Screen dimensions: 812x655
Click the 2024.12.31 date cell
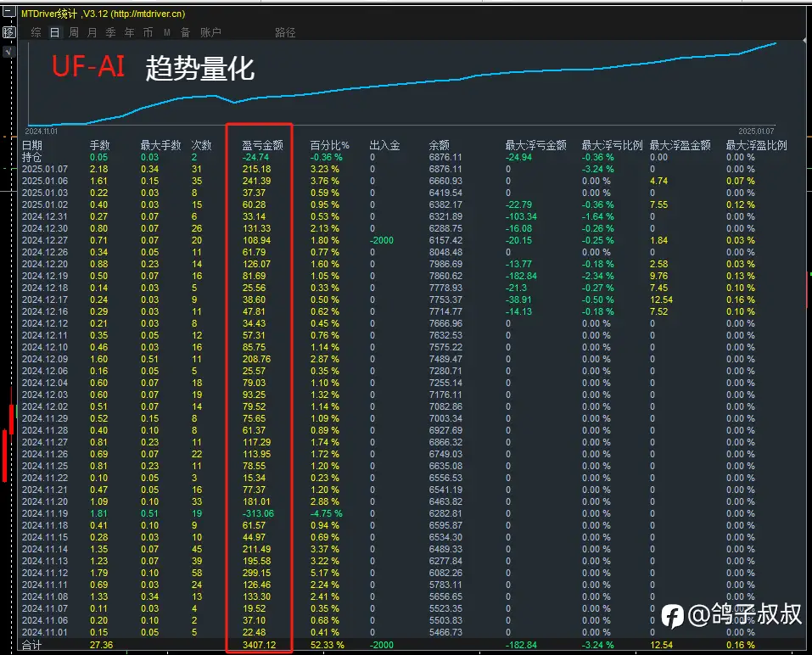(44, 216)
